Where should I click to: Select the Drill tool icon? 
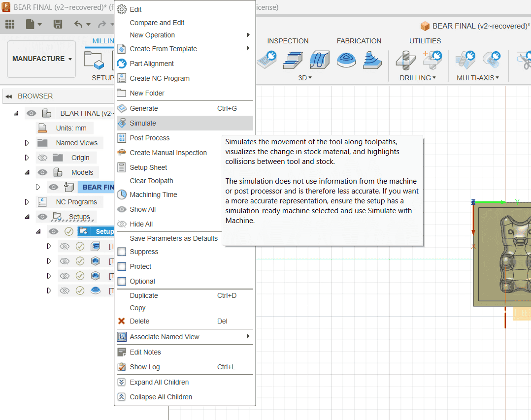point(405,60)
